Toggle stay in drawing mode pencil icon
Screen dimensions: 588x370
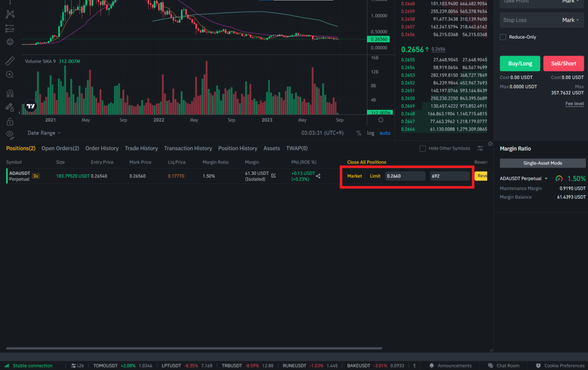[x=10, y=107]
